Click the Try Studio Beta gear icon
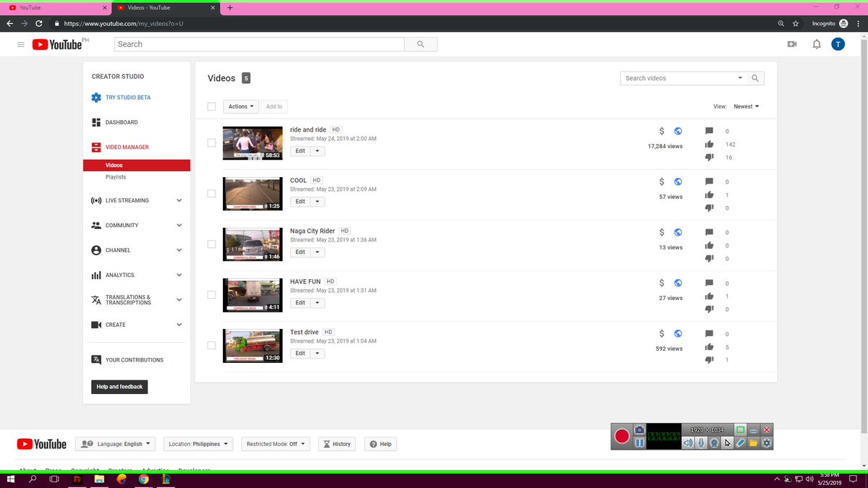Viewport: 868px width, 488px height. tap(96, 98)
